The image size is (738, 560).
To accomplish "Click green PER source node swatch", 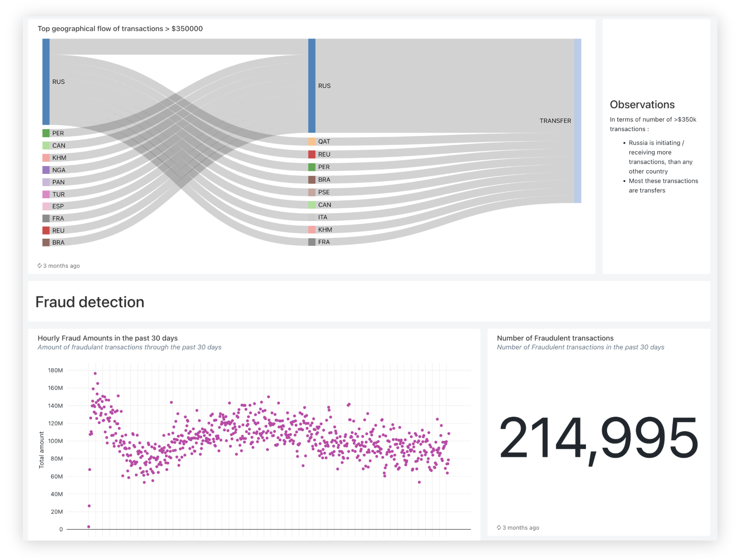I will click(46, 133).
